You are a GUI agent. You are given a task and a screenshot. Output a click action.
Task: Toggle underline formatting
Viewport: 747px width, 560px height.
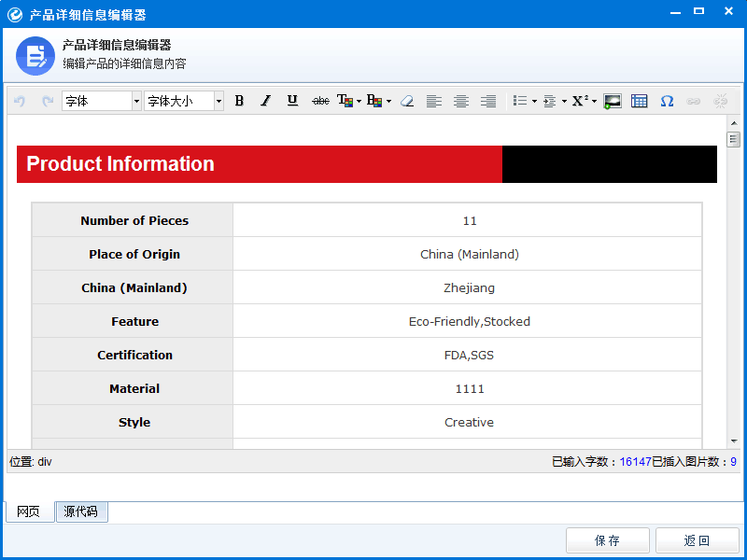(x=292, y=101)
